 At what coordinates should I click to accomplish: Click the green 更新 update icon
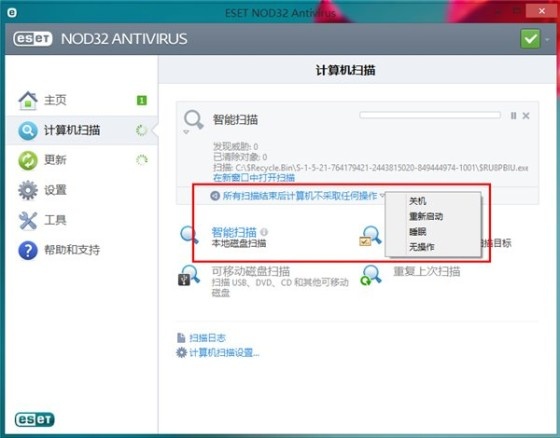28,160
